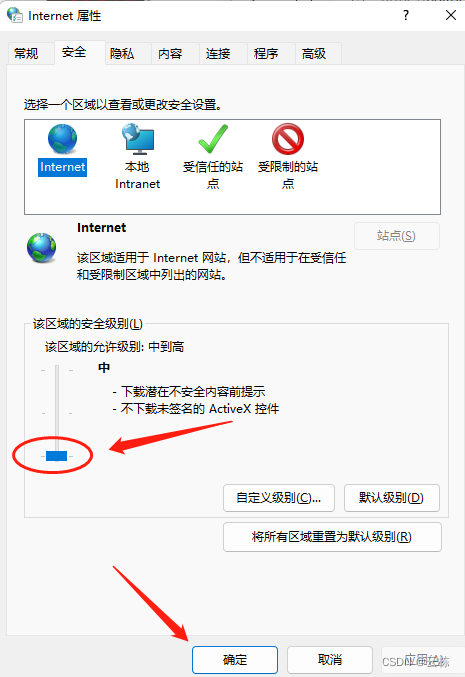Switch to the 常规 tab
Image resolution: width=465 pixels, height=677 pixels.
(26, 54)
